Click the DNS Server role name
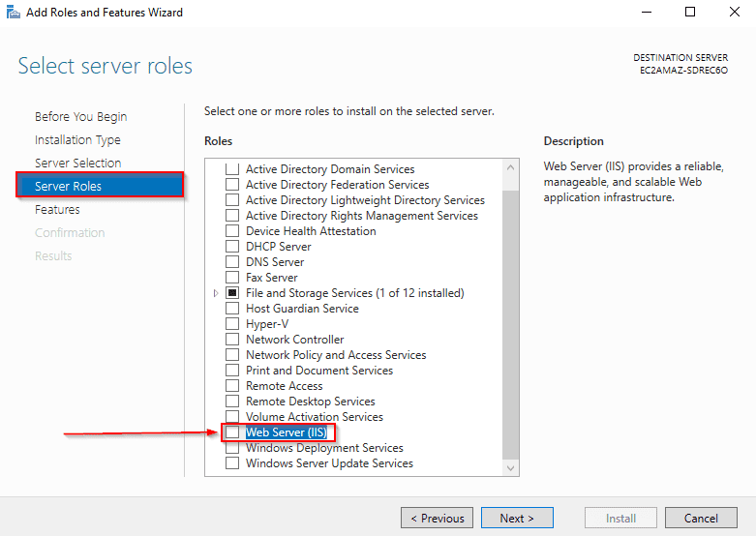The width and height of the screenshot is (756, 536). 275,262
